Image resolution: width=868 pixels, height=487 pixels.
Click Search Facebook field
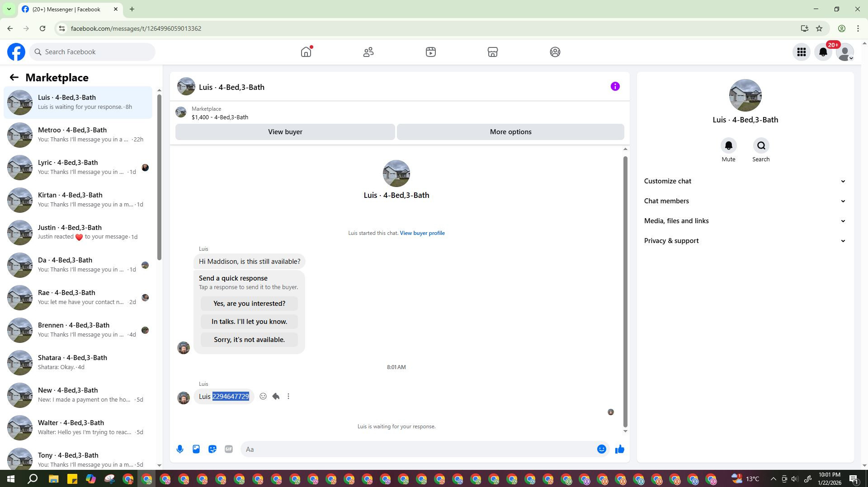(93, 52)
